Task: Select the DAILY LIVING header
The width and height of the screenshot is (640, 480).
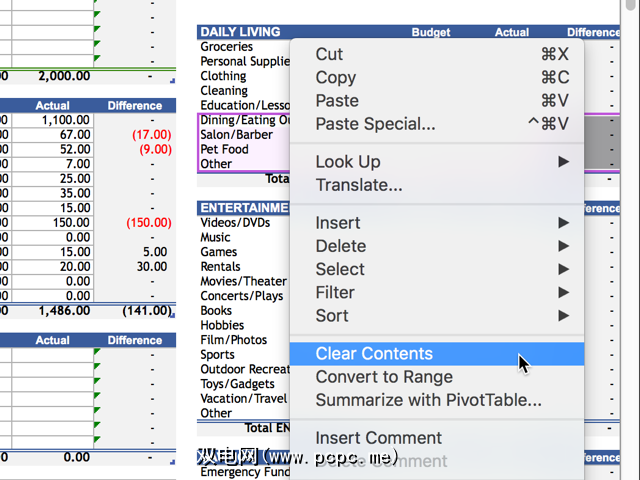Action: click(240, 32)
